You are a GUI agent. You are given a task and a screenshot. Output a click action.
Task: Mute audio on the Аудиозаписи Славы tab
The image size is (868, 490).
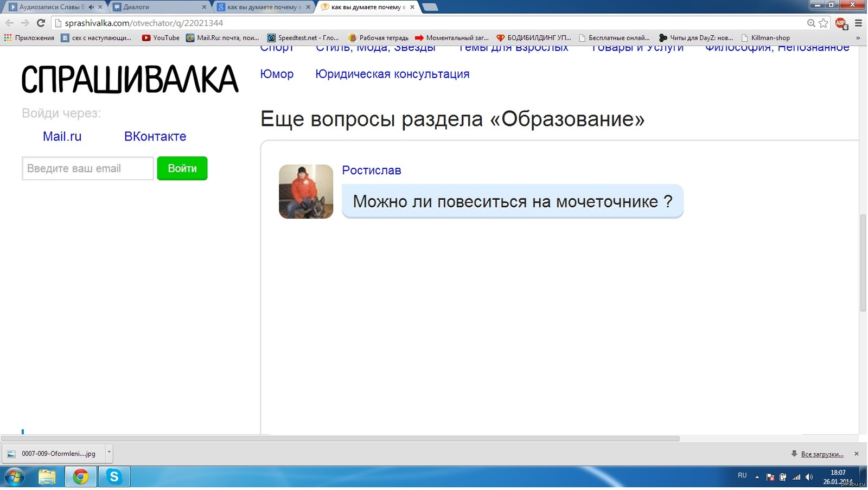[x=91, y=7]
